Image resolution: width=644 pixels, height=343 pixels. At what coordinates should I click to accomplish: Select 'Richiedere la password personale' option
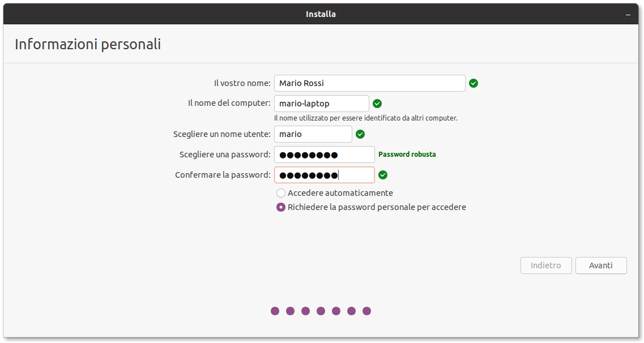coord(281,207)
